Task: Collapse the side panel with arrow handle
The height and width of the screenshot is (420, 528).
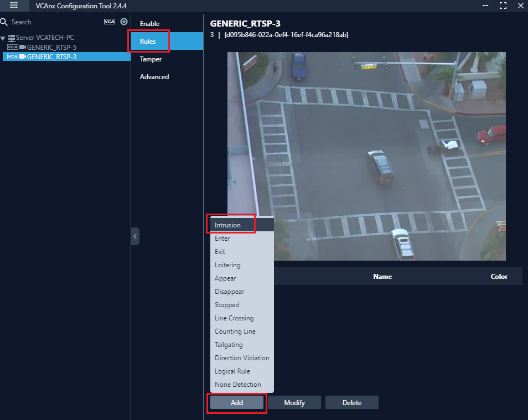Action: pos(135,236)
